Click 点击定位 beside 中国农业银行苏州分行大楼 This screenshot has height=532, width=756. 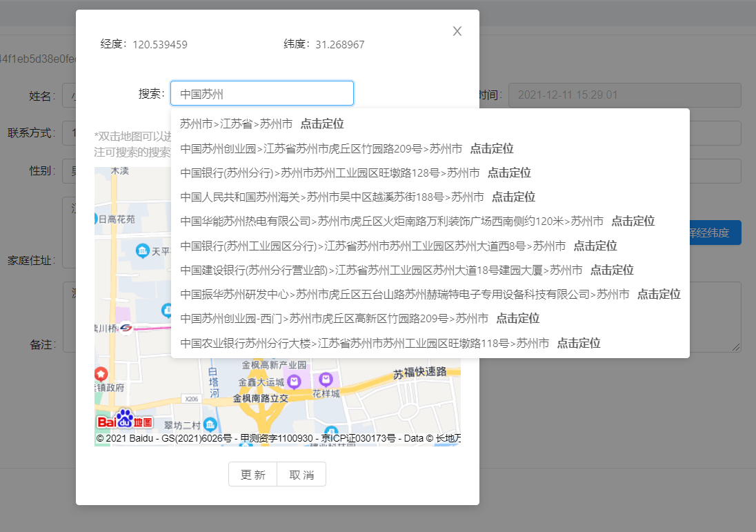coord(579,344)
